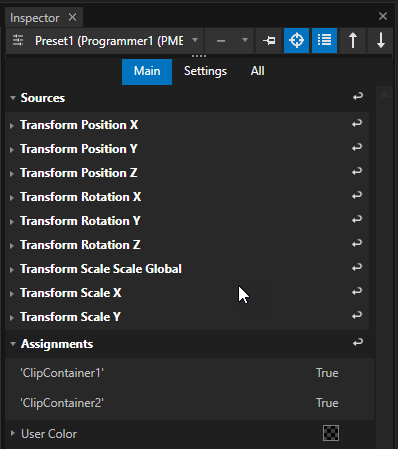
Task: Expand Transform Rotation X
Action: [x=12, y=198]
